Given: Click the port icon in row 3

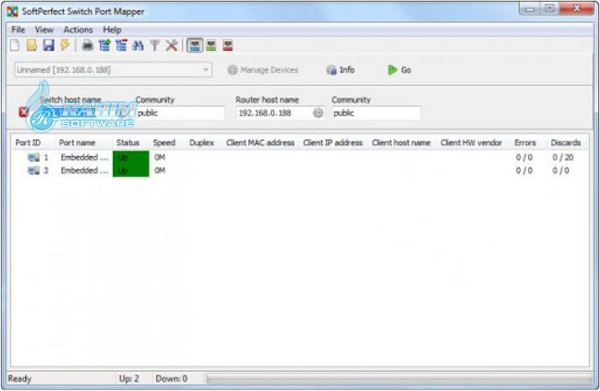Looking at the screenshot, I should [x=34, y=170].
